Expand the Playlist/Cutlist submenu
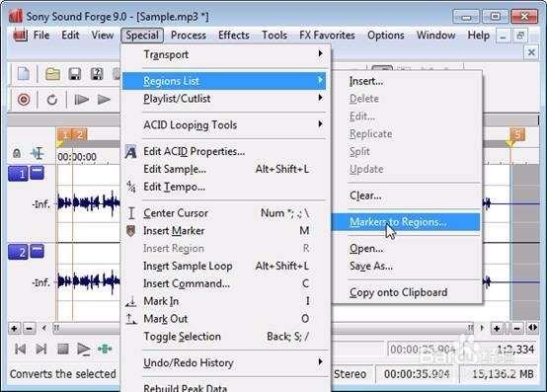 224,99
